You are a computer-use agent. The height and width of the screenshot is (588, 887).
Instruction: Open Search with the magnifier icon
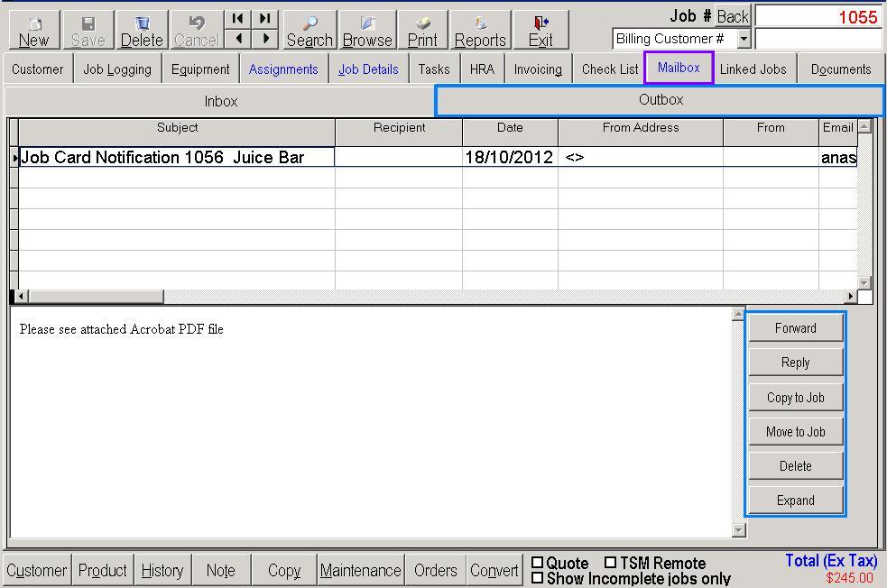pyautogui.click(x=310, y=24)
